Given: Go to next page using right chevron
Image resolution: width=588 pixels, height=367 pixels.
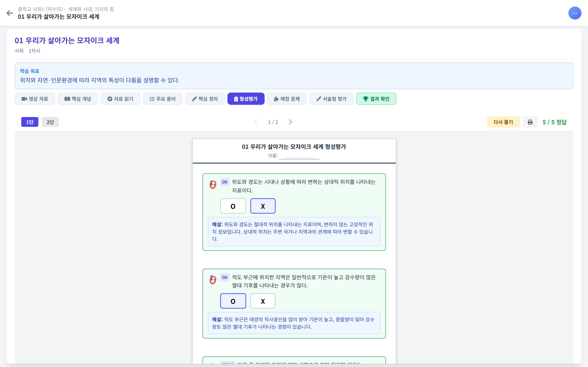Looking at the screenshot, I should coord(291,122).
